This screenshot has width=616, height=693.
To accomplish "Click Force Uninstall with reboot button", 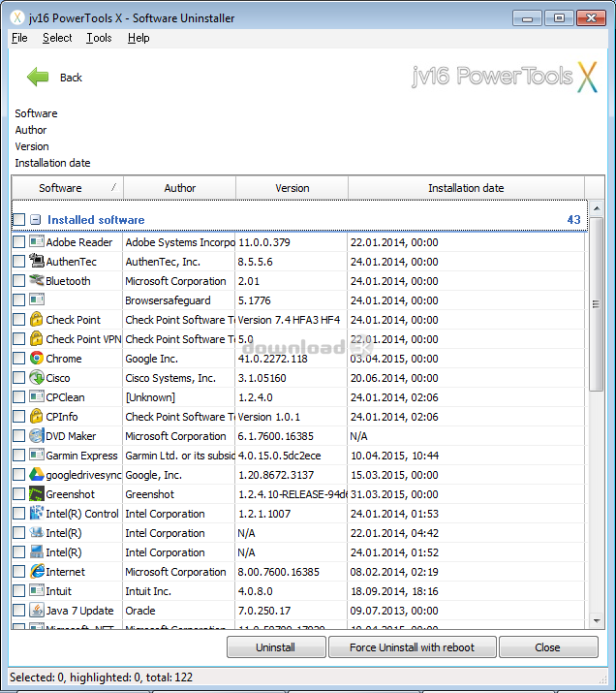I will click(x=412, y=647).
